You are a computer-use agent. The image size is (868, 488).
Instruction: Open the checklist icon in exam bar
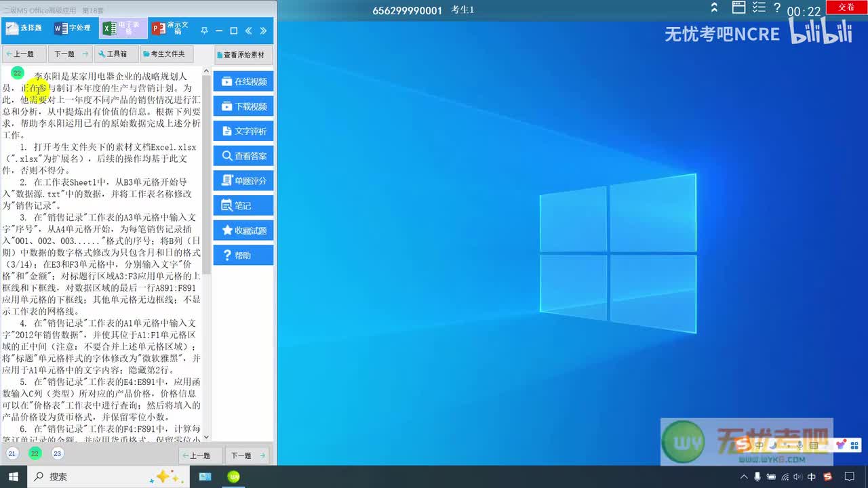click(x=759, y=8)
